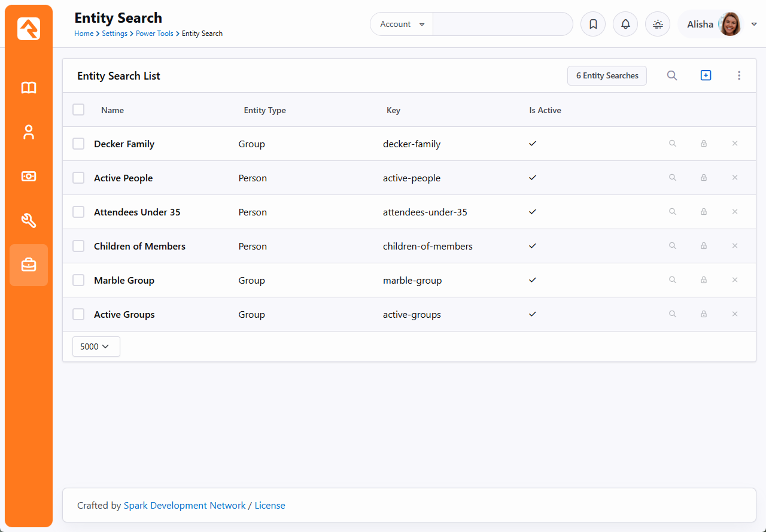Click the bookmark icon in header

click(x=593, y=25)
